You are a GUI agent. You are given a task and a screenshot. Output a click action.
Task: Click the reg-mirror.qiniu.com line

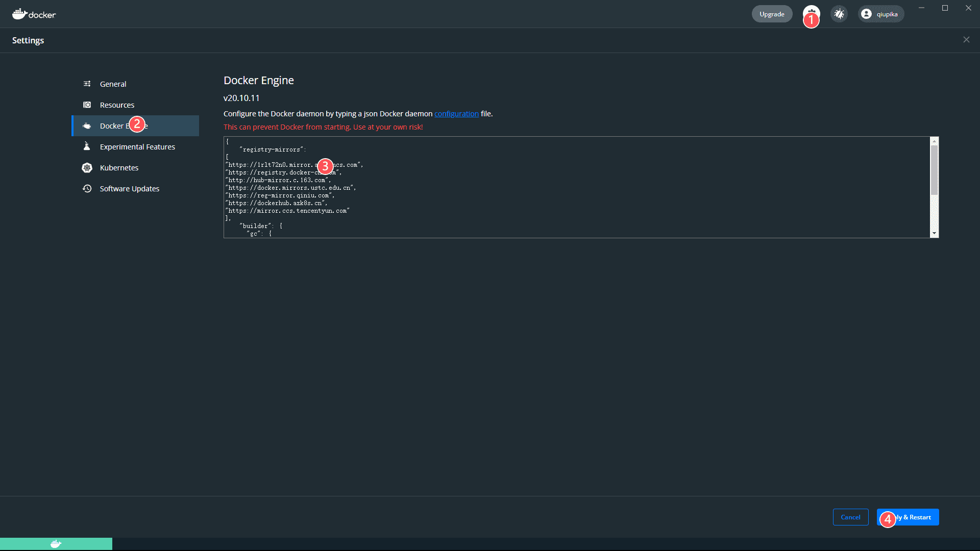click(280, 195)
